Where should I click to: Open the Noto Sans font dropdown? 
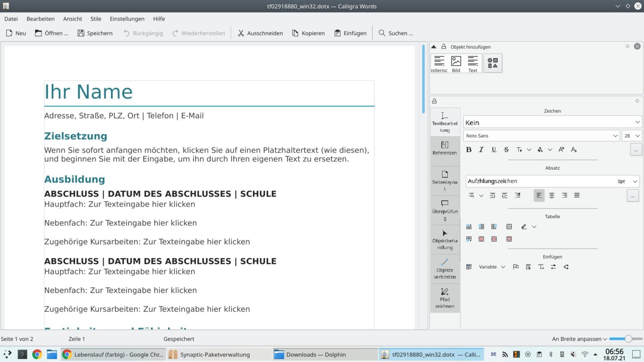click(x=615, y=135)
